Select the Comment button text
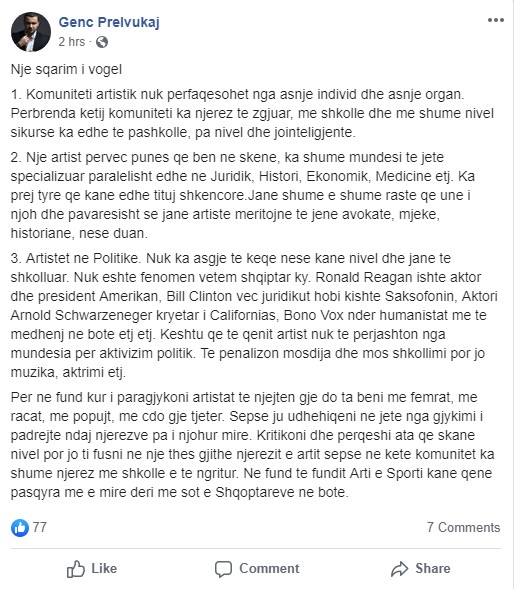 coord(269,568)
